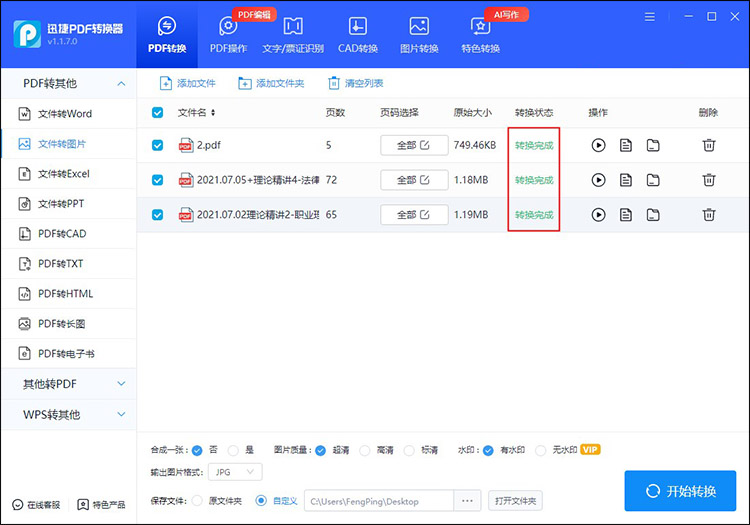Select PDF转TXT in sidebar
The width and height of the screenshot is (750, 525).
pyautogui.click(x=69, y=263)
